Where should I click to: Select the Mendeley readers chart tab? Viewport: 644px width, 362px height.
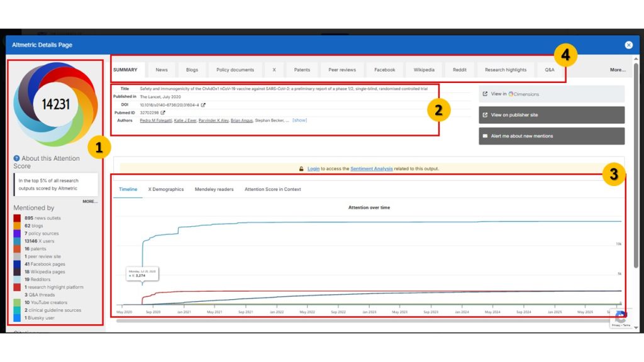[214, 190]
